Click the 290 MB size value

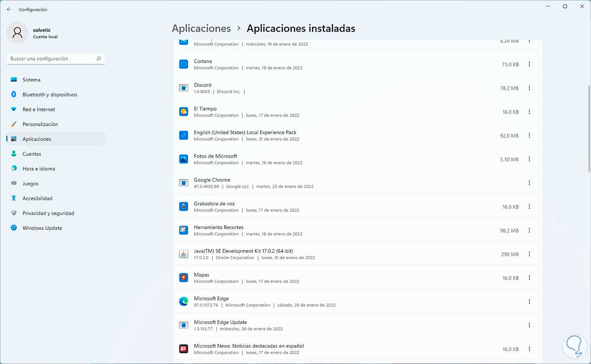pos(510,254)
